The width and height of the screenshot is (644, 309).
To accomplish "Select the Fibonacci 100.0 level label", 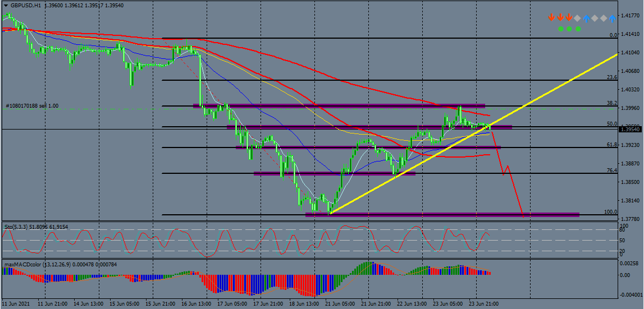I will point(610,212).
